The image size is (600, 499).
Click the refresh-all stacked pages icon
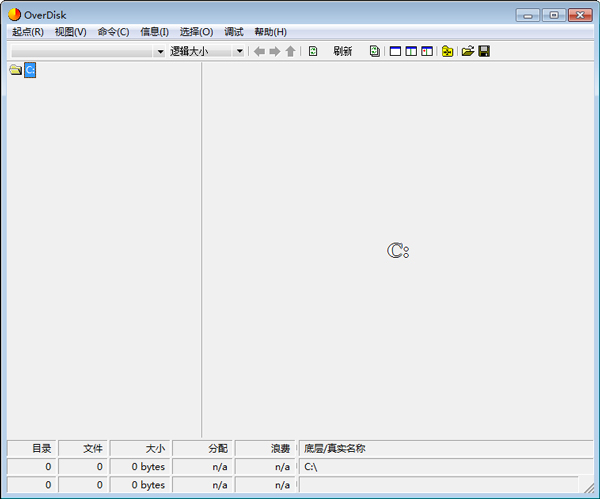(375, 51)
